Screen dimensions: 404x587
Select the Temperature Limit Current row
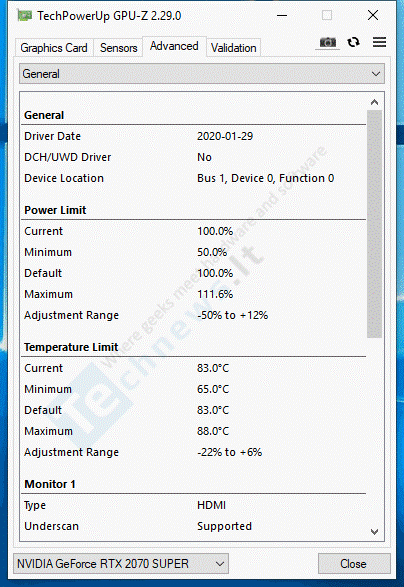pos(194,368)
